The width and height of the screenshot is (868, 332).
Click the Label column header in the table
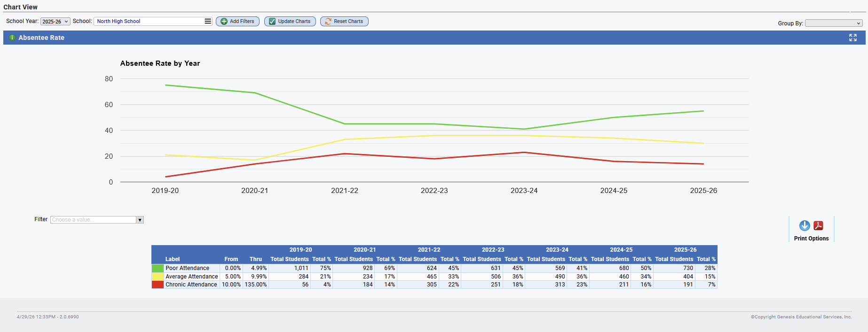click(x=173, y=259)
